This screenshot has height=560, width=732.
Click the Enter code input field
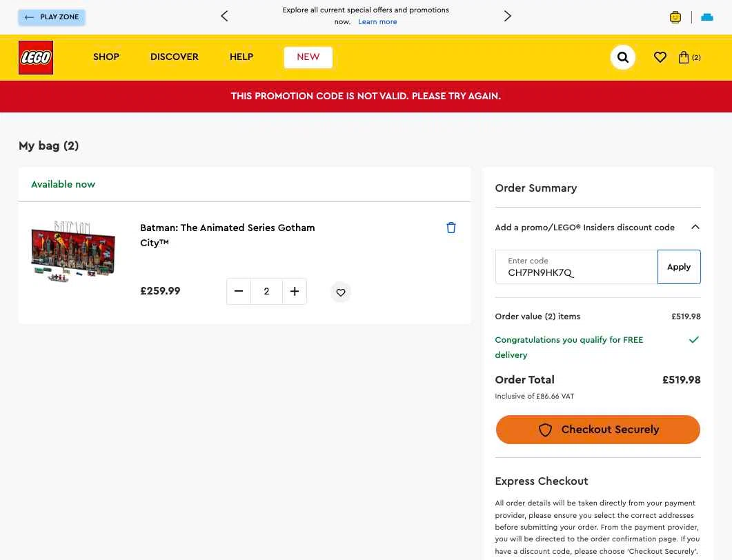click(x=577, y=267)
